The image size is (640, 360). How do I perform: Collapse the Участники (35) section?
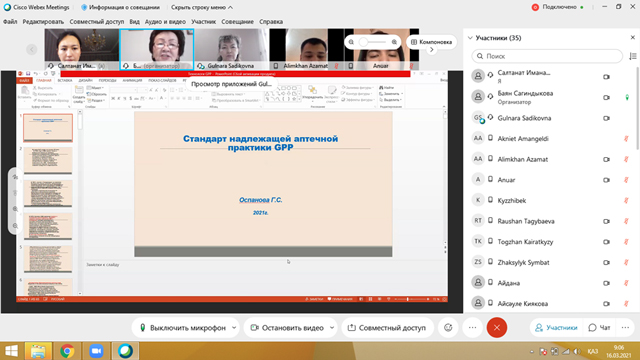pos(470,38)
